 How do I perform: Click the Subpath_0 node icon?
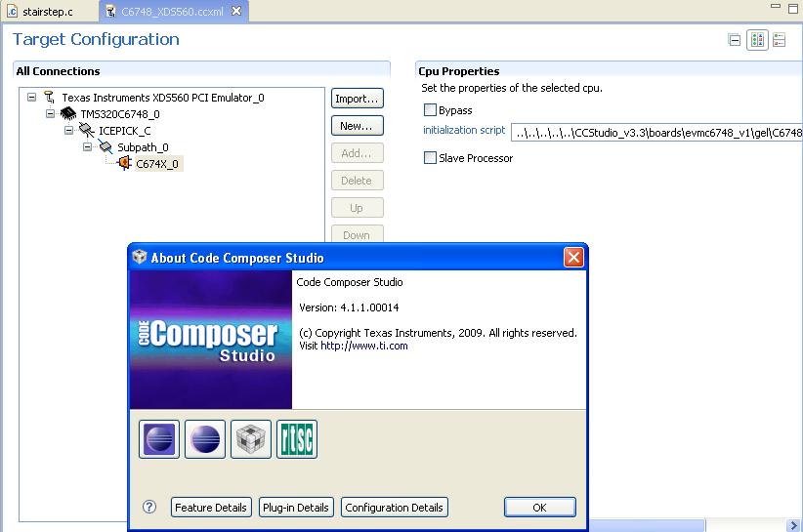(105, 147)
